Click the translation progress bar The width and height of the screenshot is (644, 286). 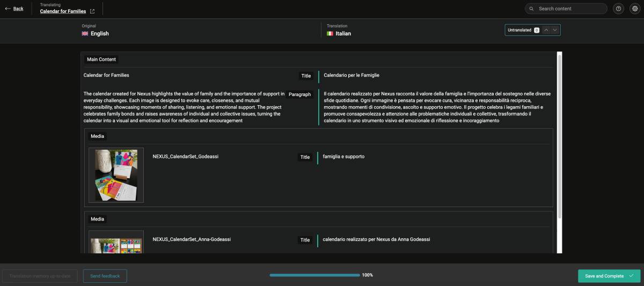(x=314, y=275)
